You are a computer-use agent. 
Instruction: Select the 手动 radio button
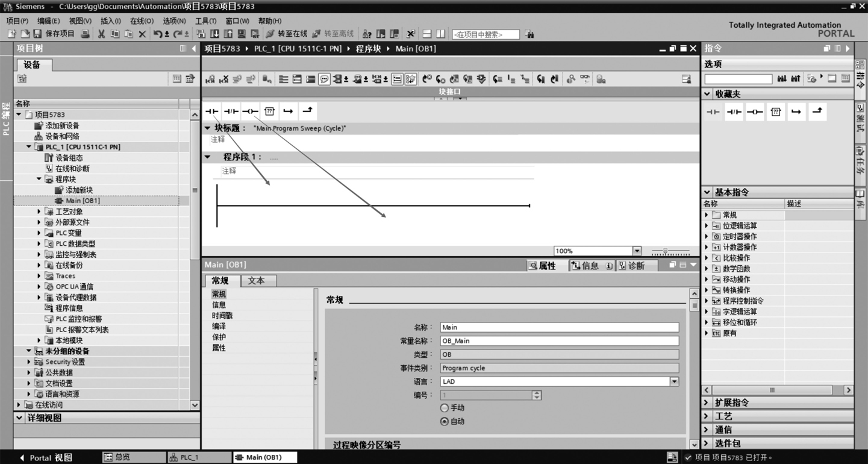pyautogui.click(x=445, y=408)
